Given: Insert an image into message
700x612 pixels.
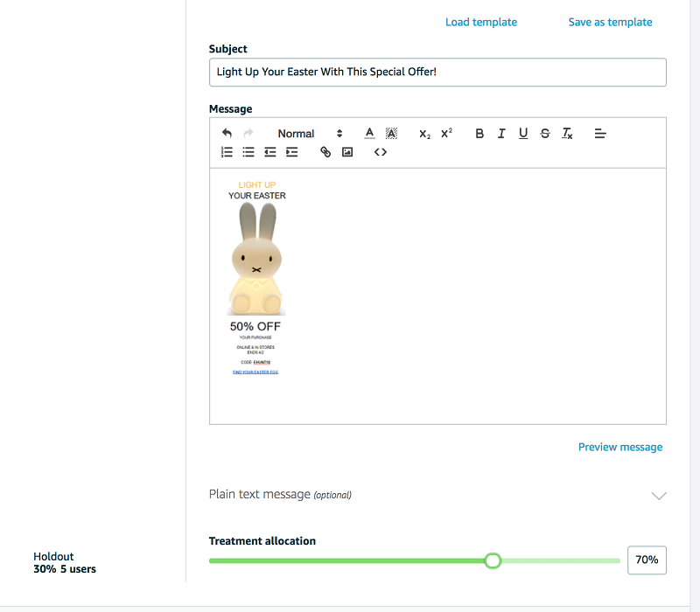Looking at the screenshot, I should pyautogui.click(x=347, y=152).
